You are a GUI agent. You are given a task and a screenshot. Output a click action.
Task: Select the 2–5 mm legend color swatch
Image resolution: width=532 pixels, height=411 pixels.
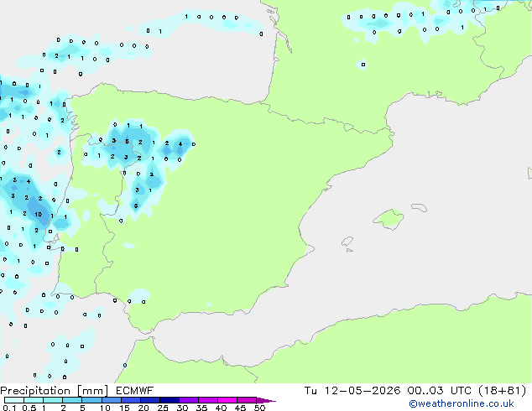click(72, 400)
